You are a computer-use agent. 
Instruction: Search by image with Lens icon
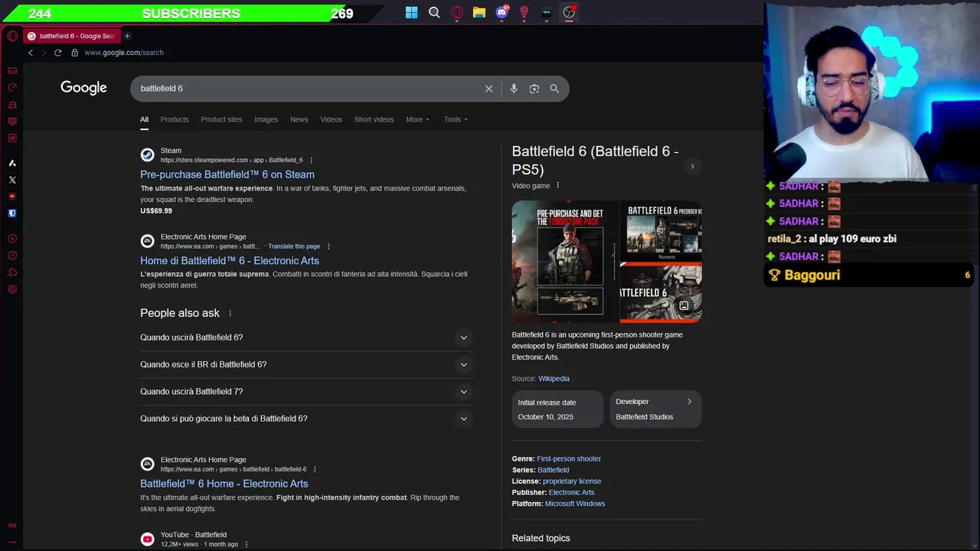tap(534, 89)
